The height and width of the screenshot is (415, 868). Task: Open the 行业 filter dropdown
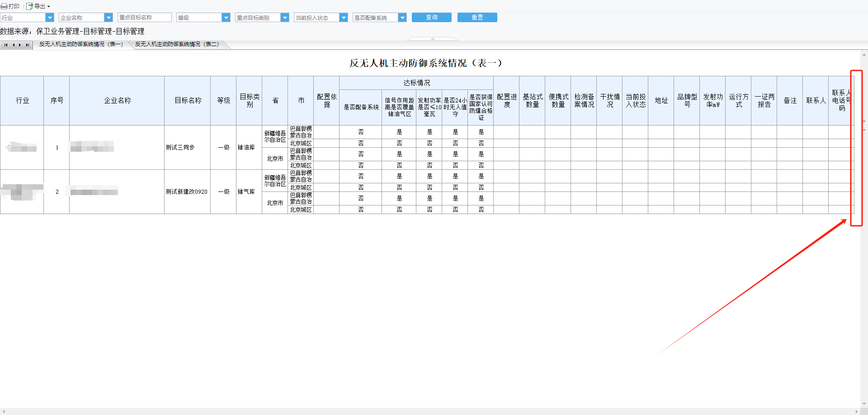(50, 18)
